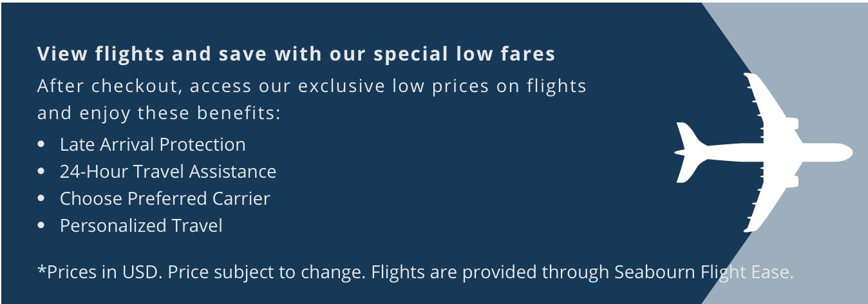This screenshot has width=868, height=304.
Task: Select the Personalized Travel benefit
Action: (141, 226)
